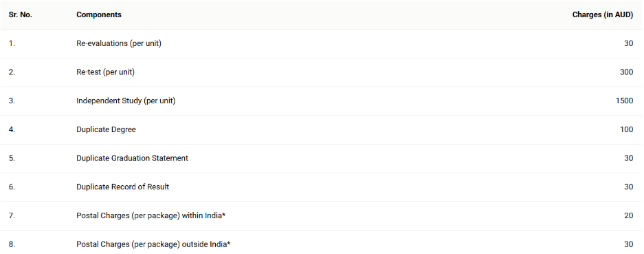644x254 pixels.
Task: Click Postal Charges outside India row
Action: click(x=322, y=244)
